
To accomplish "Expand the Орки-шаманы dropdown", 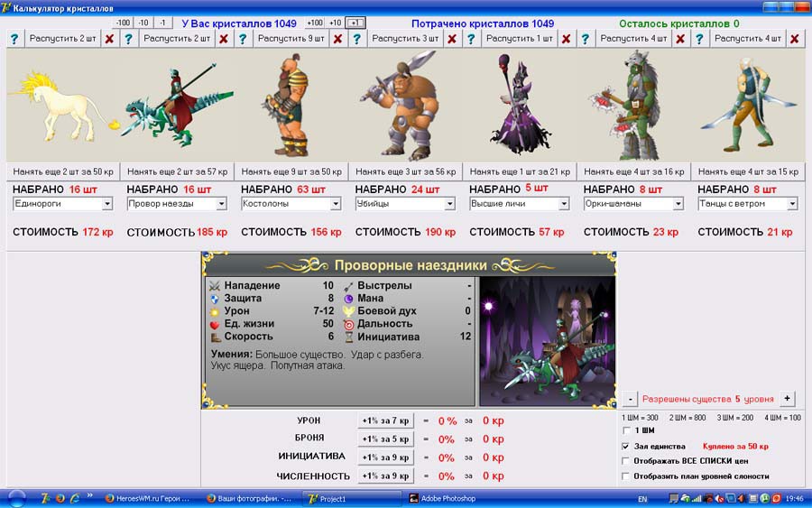I will pyautogui.click(x=678, y=204).
